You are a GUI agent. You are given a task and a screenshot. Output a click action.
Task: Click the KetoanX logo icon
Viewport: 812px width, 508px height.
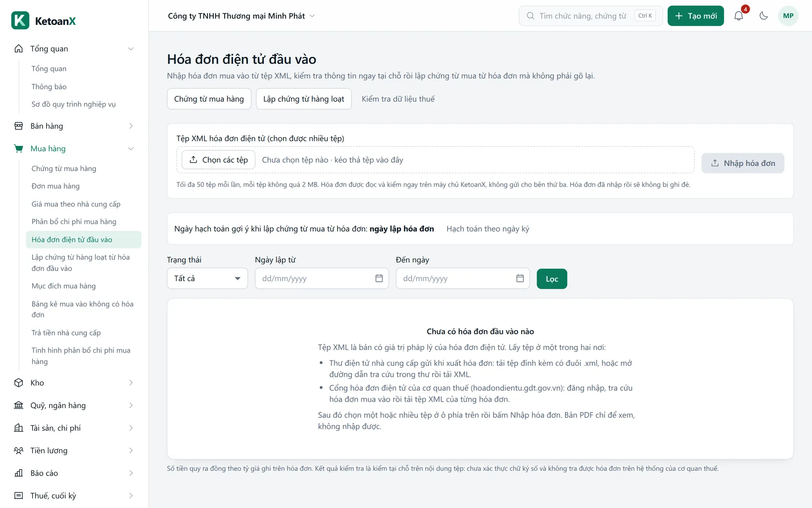tap(20, 20)
